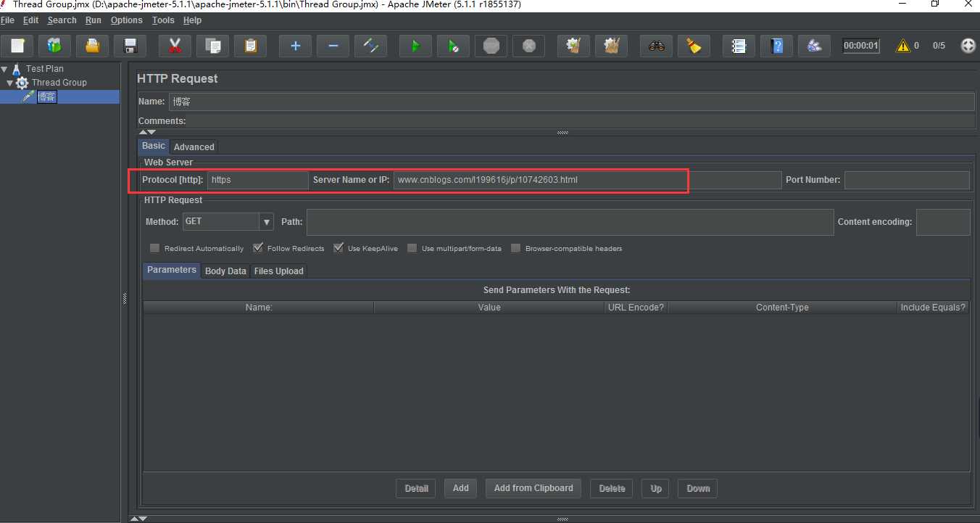
Task: Open the Method GET dropdown
Action: point(267,222)
